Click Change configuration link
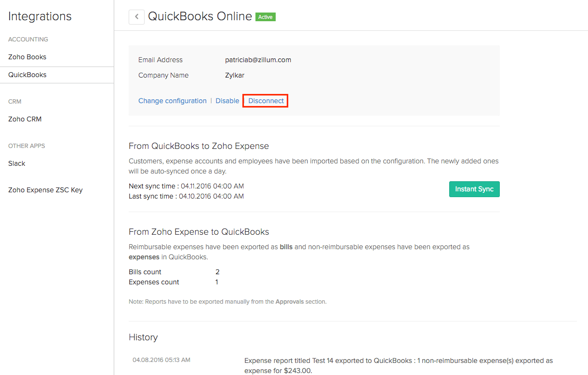Image resolution: width=588 pixels, height=375 pixels. tap(173, 101)
